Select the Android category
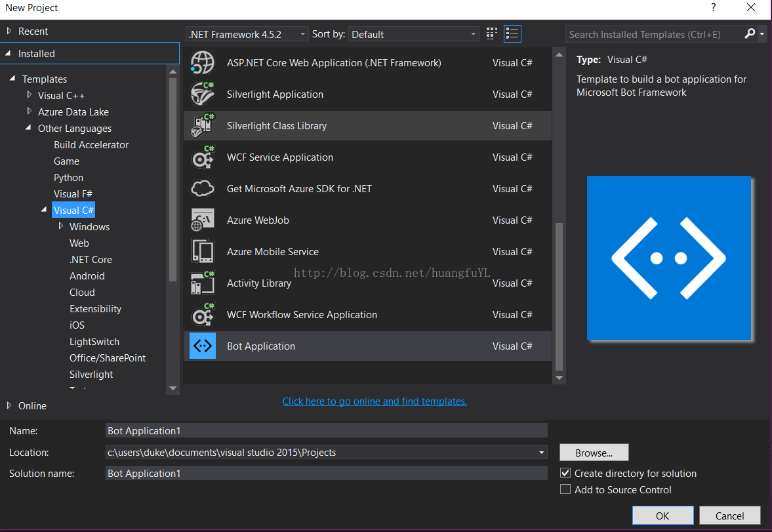This screenshot has height=532, width=772. pos(87,276)
